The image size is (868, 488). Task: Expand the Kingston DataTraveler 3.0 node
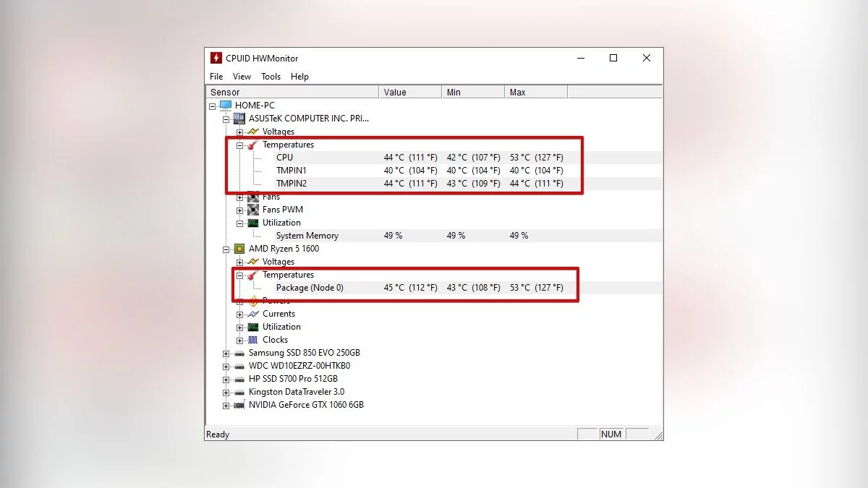(x=226, y=392)
